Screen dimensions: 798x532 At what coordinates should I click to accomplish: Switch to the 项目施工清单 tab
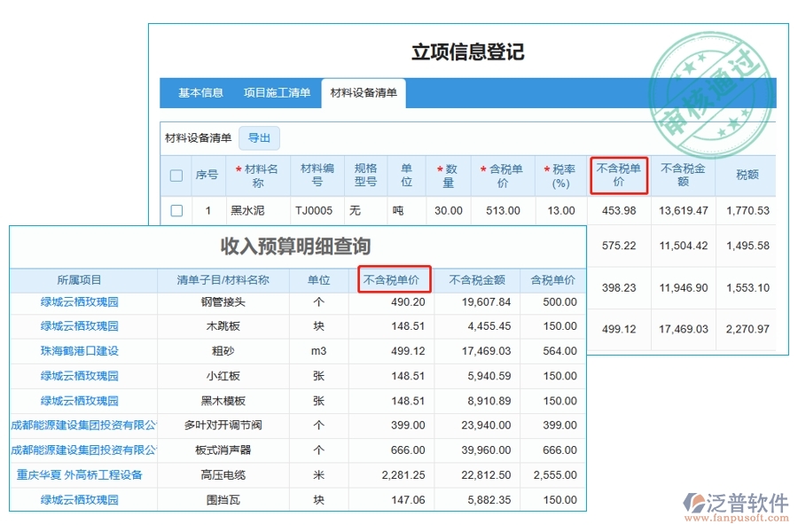pyautogui.click(x=278, y=92)
